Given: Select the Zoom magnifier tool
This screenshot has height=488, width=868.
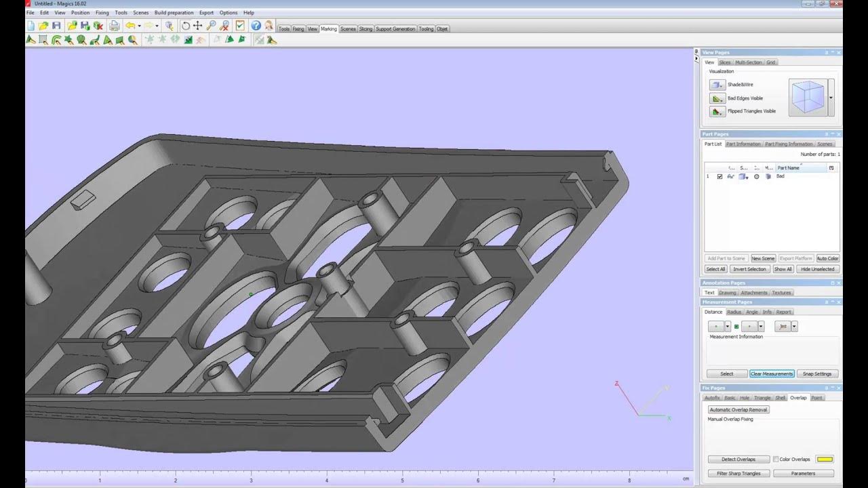Looking at the screenshot, I should [211, 26].
